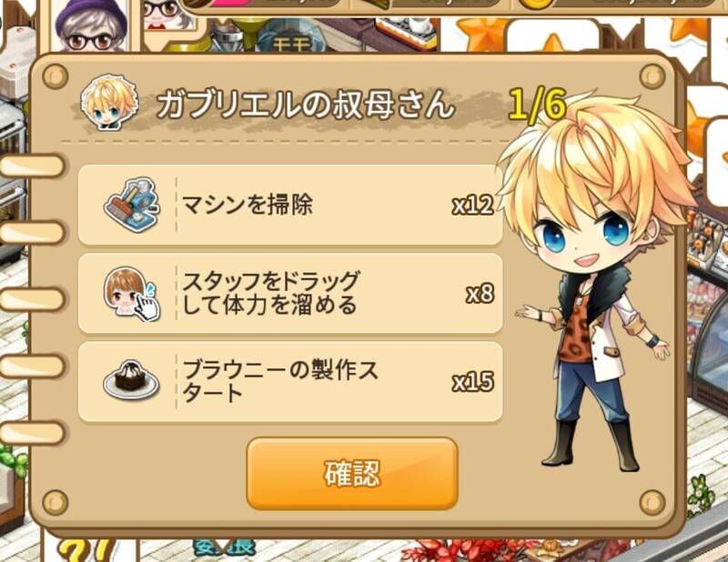
Task: Click the x12 counter on cleaning task
Action: pyautogui.click(x=472, y=205)
